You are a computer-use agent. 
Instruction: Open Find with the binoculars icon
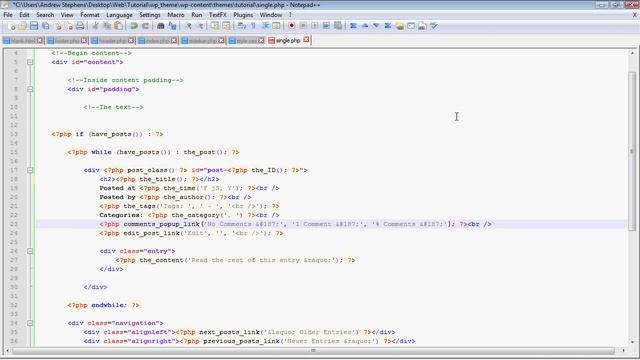[x=160, y=26]
